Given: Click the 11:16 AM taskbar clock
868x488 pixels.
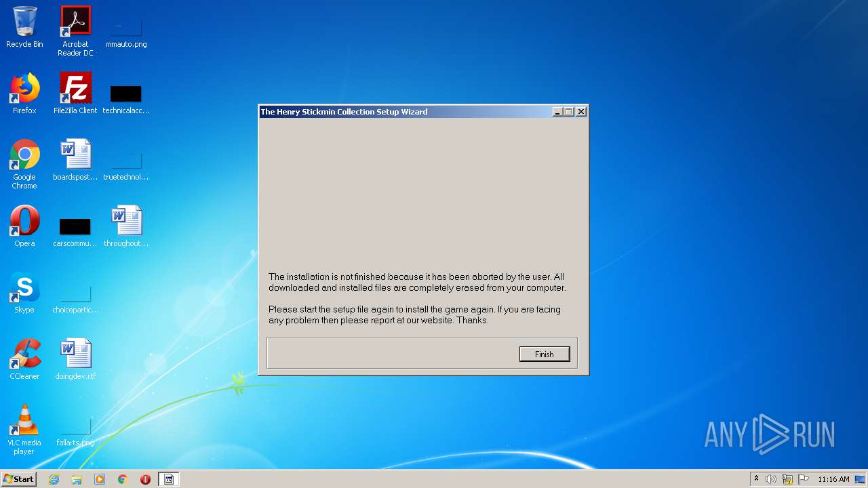Looking at the screenshot, I should pos(833,479).
